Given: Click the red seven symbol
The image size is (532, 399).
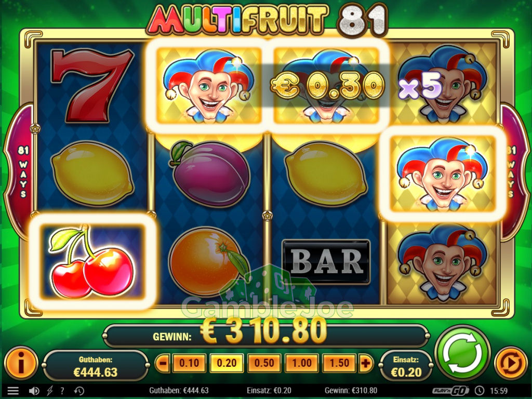Looking at the screenshot, I should (x=91, y=86).
